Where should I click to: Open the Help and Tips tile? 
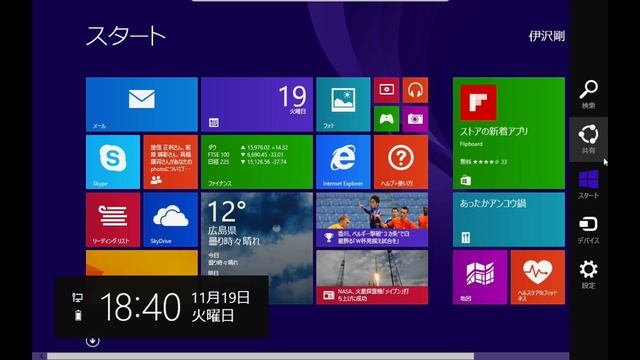(401, 162)
